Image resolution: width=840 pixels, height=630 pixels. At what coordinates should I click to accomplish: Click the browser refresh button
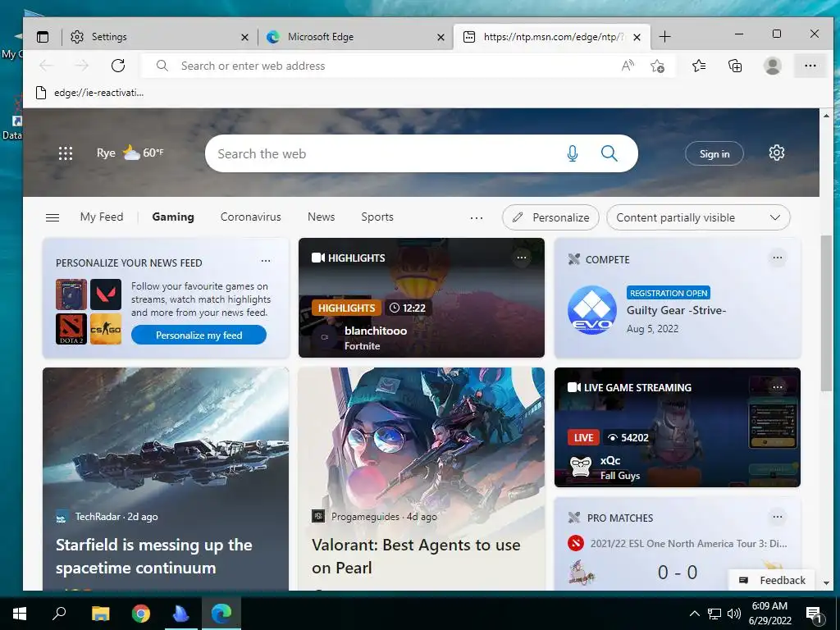[x=118, y=66]
